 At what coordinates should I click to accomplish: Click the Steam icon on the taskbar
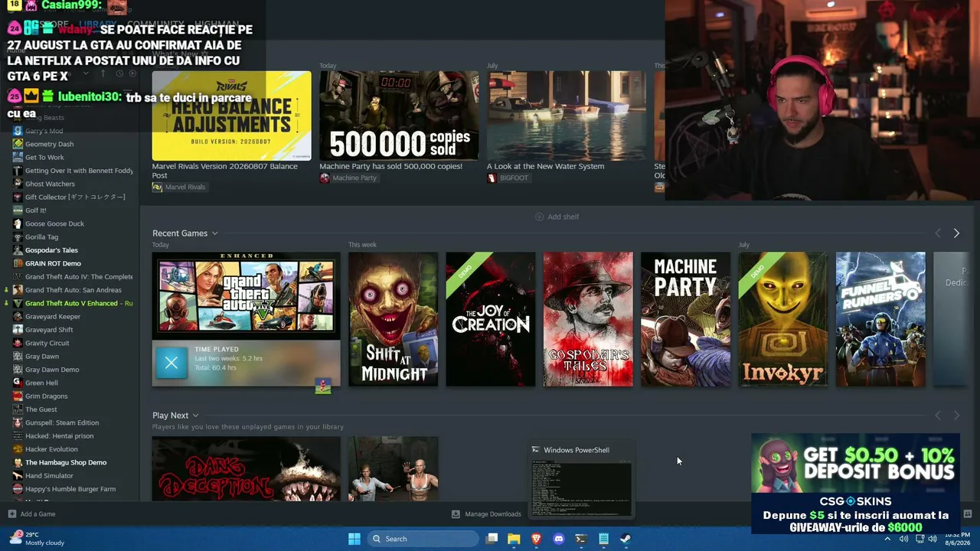(x=626, y=539)
